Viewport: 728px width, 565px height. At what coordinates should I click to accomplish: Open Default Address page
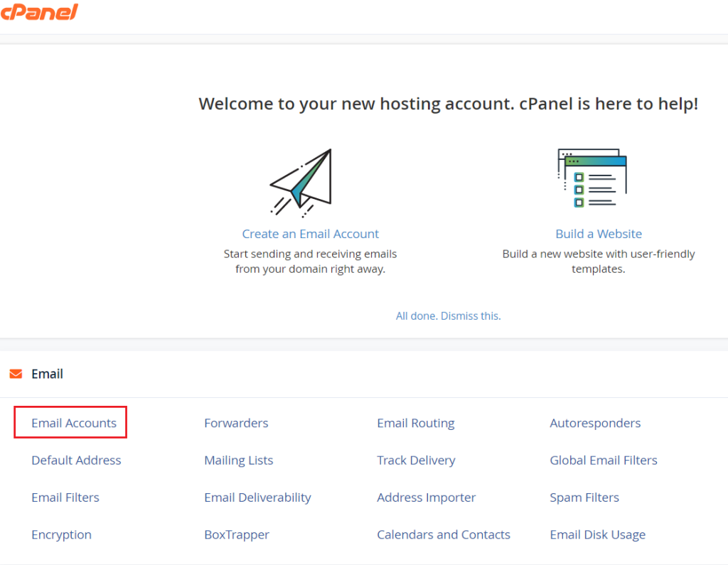tap(76, 461)
